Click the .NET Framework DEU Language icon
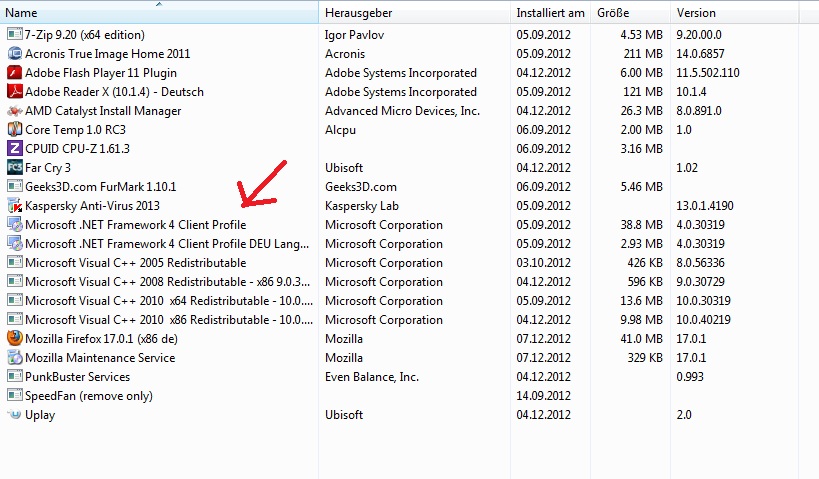Image resolution: width=819 pixels, height=479 pixels. (x=15, y=243)
